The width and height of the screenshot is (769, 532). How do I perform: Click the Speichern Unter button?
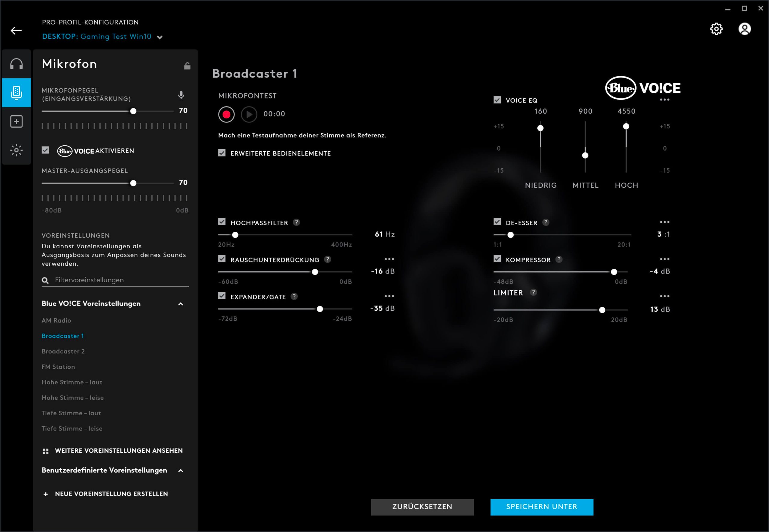541,507
